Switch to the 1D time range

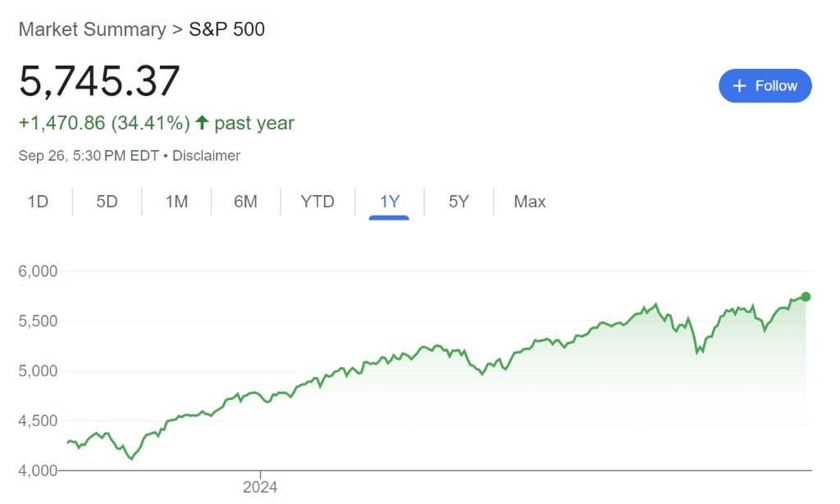[x=38, y=202]
